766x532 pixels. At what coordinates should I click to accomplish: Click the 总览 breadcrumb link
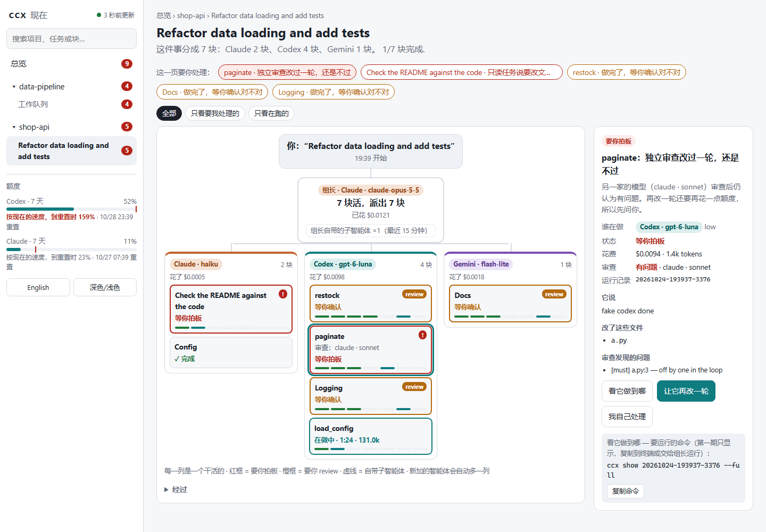[164, 15]
